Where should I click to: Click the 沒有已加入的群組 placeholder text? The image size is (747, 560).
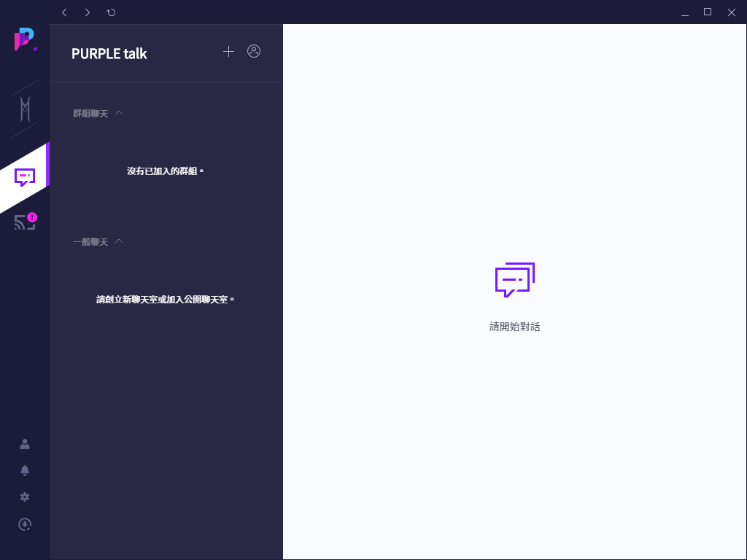coord(166,171)
